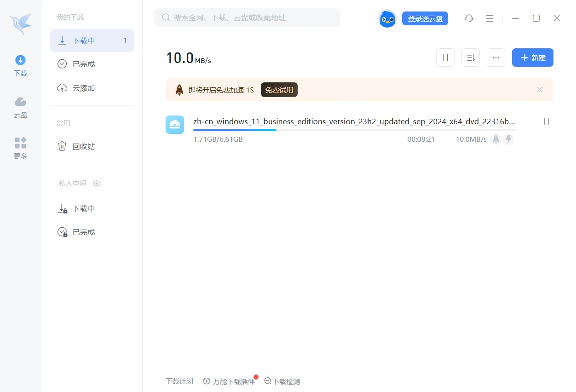Viewport: 576px width, 392px height.
Task: Click the download progress bar
Action: pyautogui.click(x=354, y=130)
